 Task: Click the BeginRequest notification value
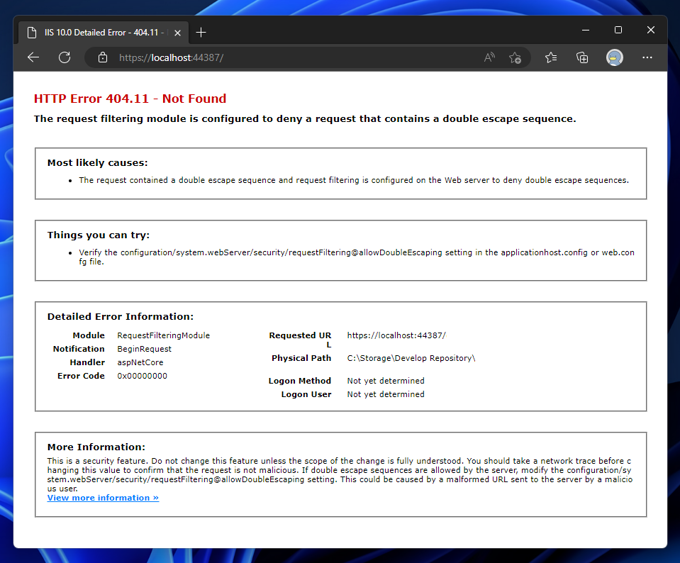point(144,349)
